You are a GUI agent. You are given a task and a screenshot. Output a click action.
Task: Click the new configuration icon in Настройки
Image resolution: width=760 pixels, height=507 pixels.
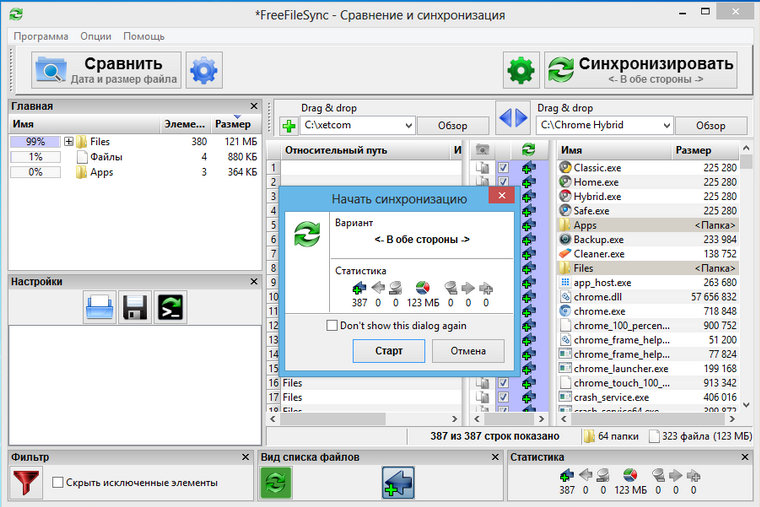click(100, 307)
